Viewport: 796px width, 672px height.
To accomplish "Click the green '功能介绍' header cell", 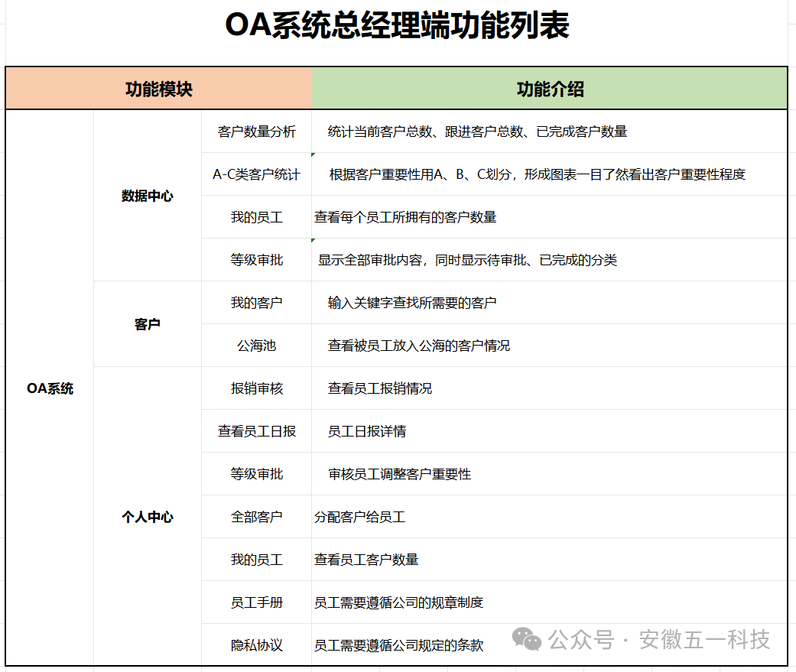I will pyautogui.click(x=550, y=89).
